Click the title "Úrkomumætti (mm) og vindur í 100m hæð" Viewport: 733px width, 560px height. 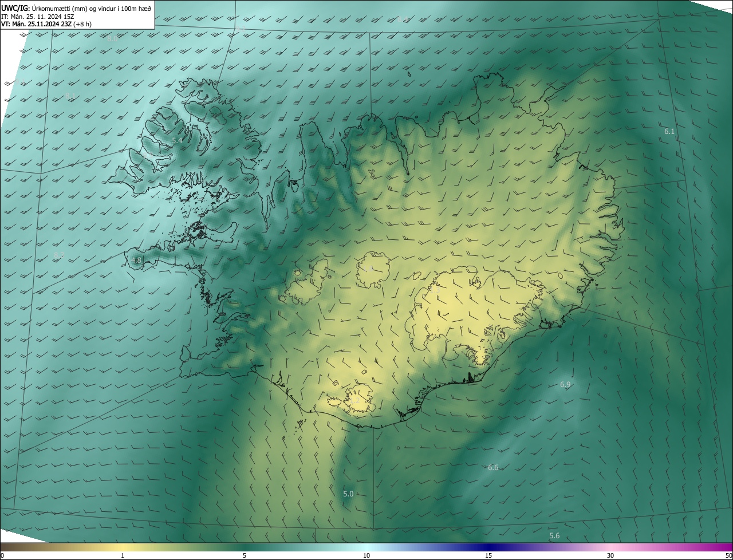coord(92,7)
